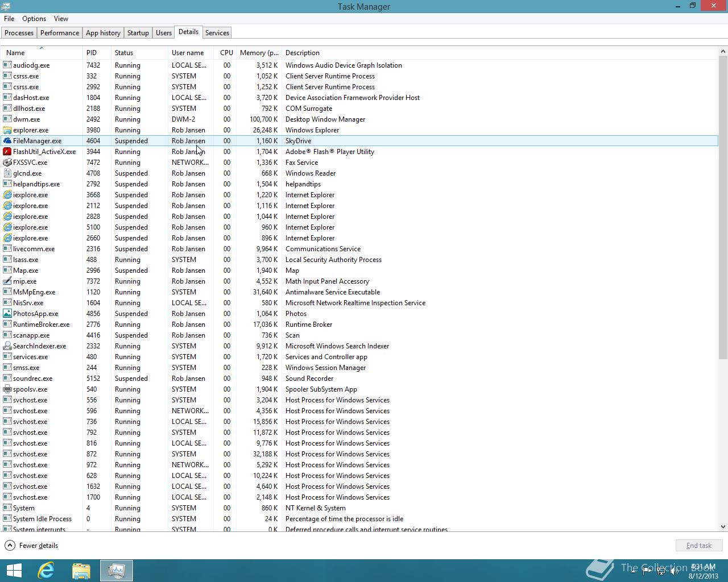Click the Task Manager taskbar button

[x=117, y=571]
